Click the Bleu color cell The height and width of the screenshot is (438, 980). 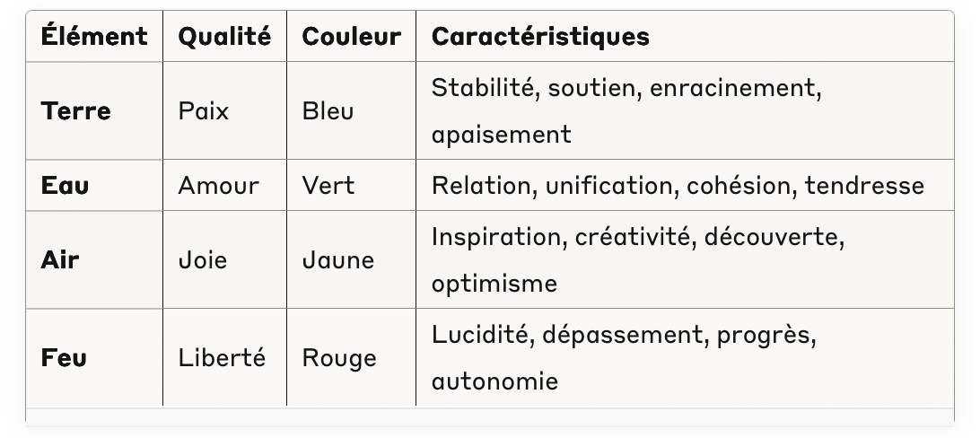click(x=328, y=111)
